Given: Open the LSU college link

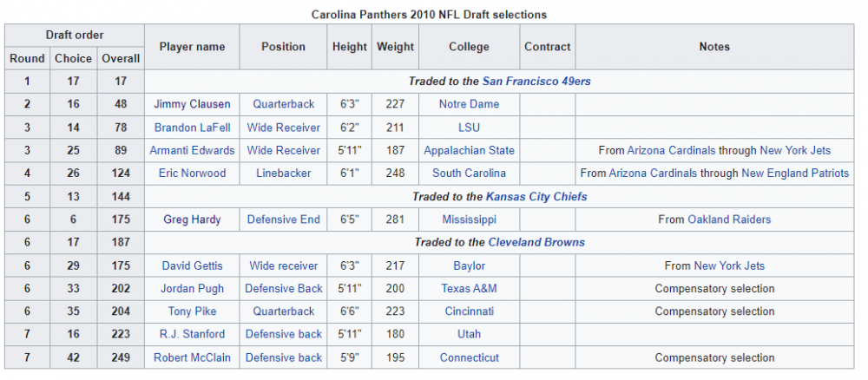Looking at the screenshot, I should [x=469, y=128].
